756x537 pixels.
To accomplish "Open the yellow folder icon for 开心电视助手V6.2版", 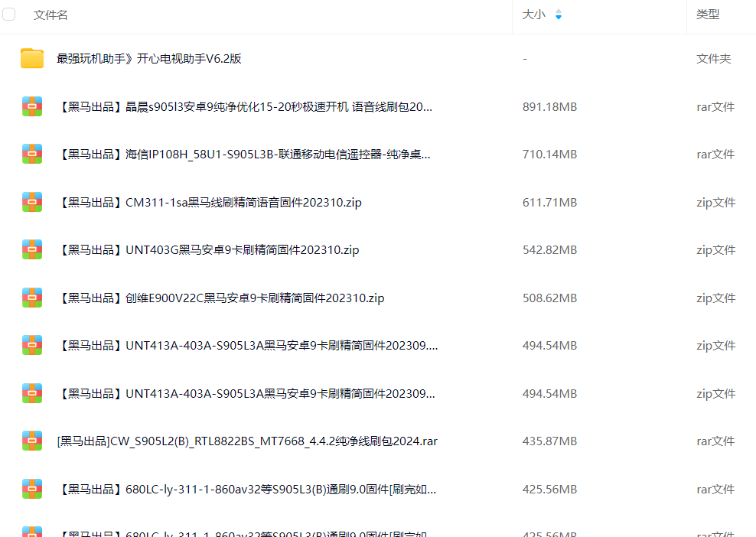I will coord(32,59).
